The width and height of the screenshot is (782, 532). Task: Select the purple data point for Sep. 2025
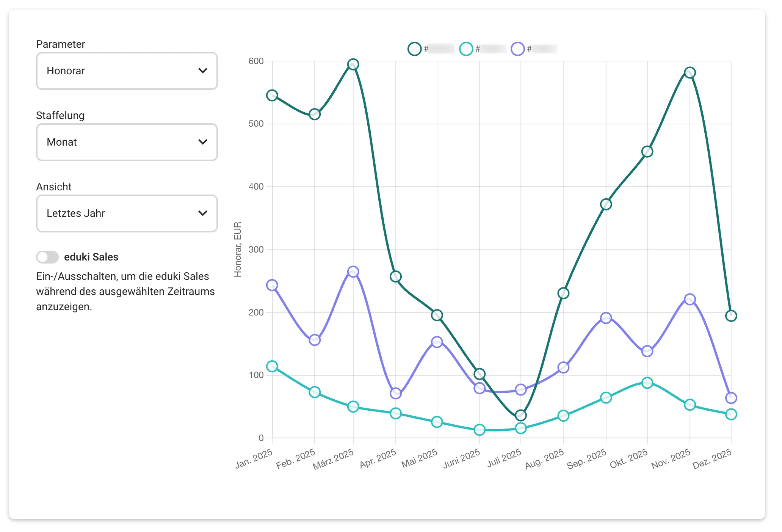(606, 318)
